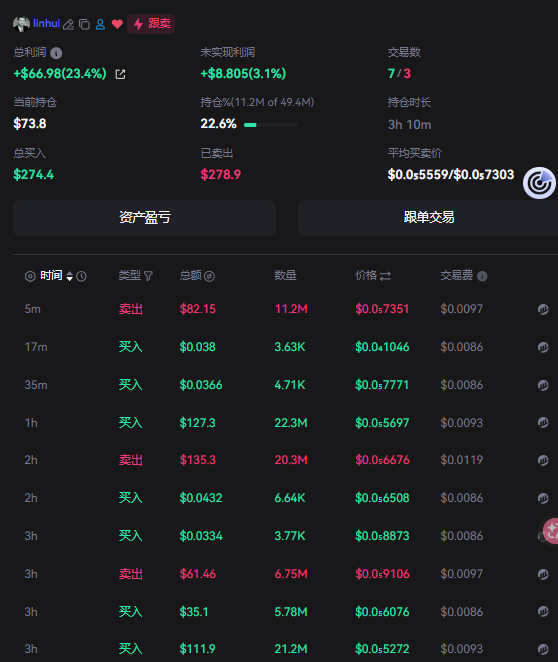This screenshot has height=662, width=558.
Task: Toggle the red heart favorite icon
Action: coord(117,24)
